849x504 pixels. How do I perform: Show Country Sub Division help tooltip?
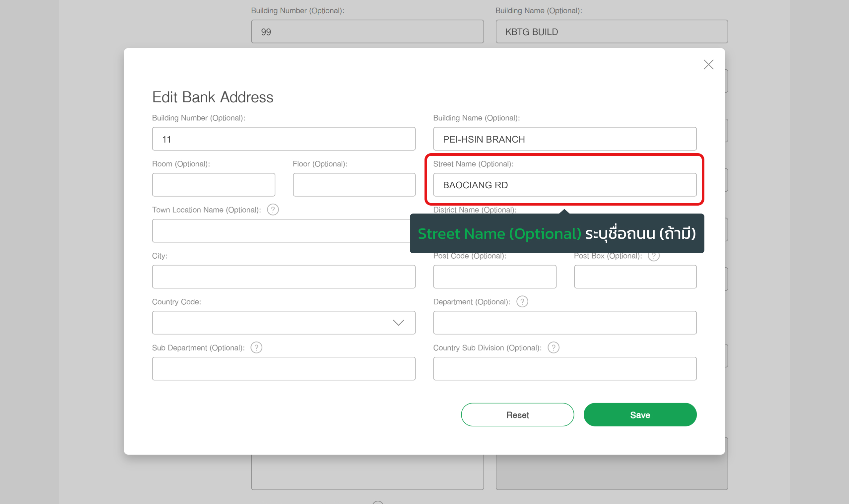click(554, 348)
